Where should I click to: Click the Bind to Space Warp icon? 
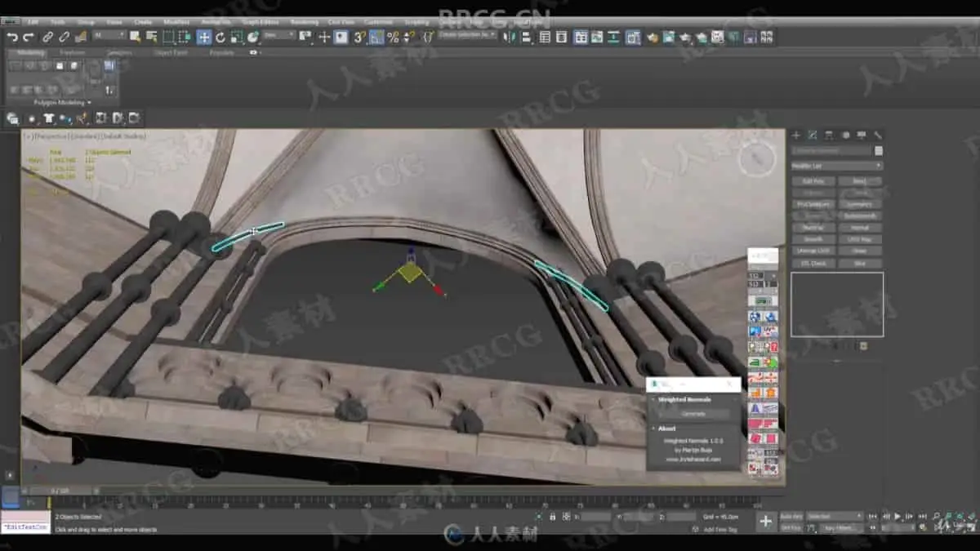pos(81,37)
